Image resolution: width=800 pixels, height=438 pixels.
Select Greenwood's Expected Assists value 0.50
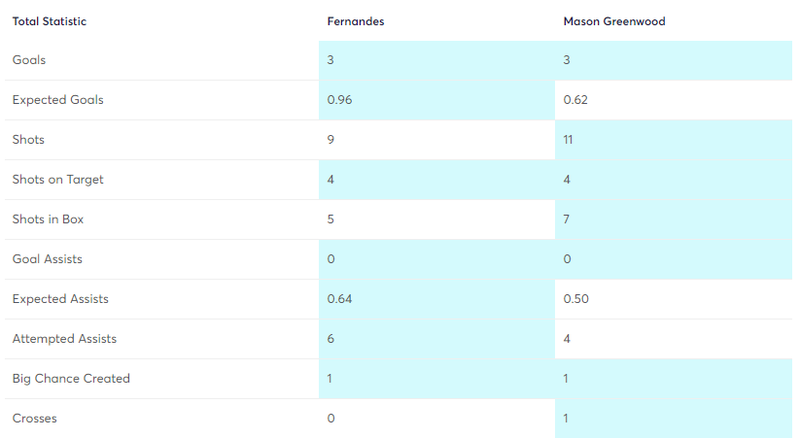click(x=576, y=299)
